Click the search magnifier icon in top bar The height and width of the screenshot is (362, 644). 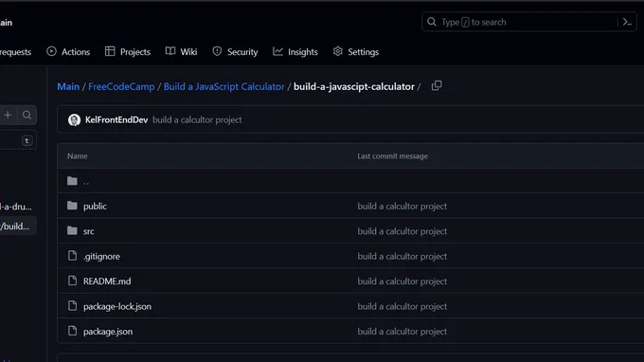[432, 22]
